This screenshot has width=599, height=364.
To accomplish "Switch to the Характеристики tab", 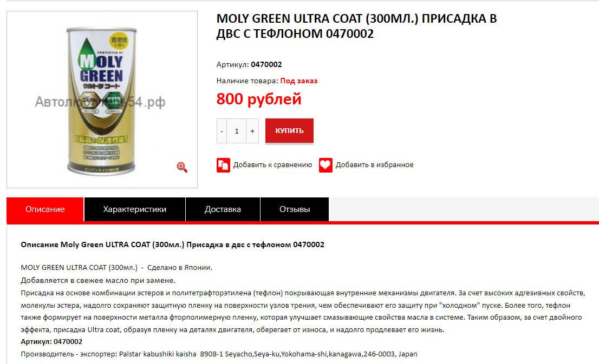I will tap(134, 209).
